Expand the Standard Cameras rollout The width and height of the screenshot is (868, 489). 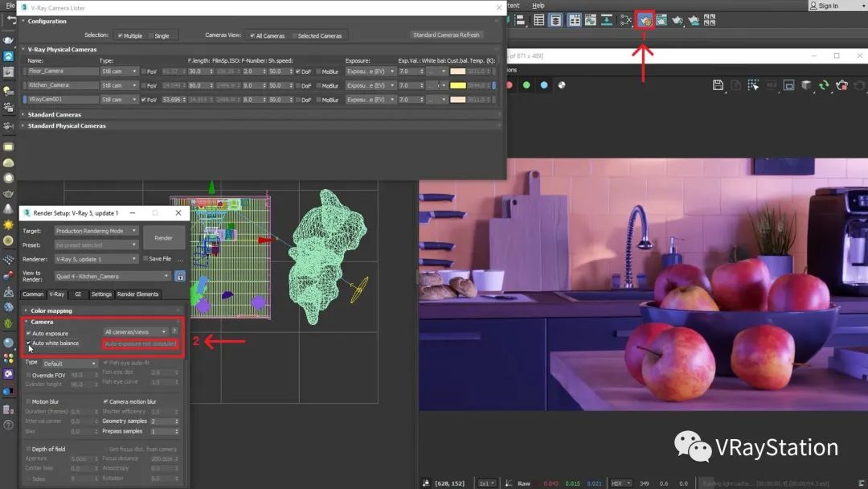click(x=54, y=115)
